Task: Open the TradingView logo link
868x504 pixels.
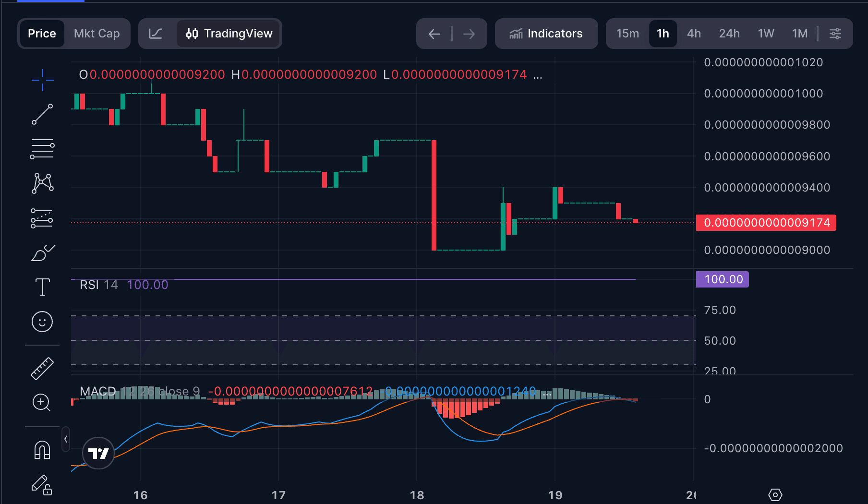Action: pyautogui.click(x=98, y=453)
